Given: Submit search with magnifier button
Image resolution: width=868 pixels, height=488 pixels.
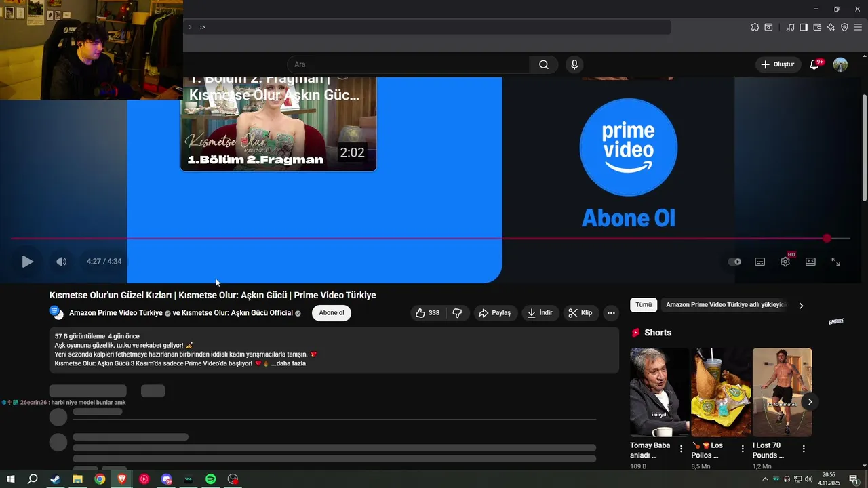Looking at the screenshot, I should coord(544,64).
